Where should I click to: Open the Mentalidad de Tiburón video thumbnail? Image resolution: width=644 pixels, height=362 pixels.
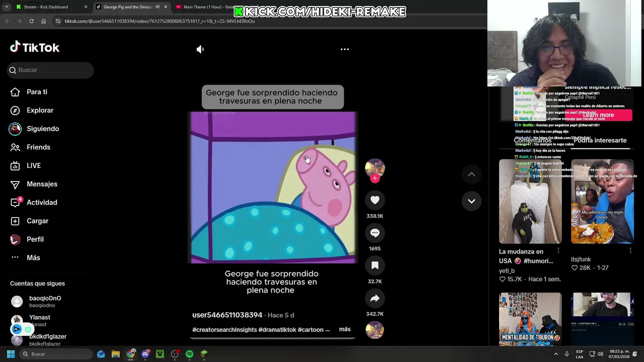530,319
